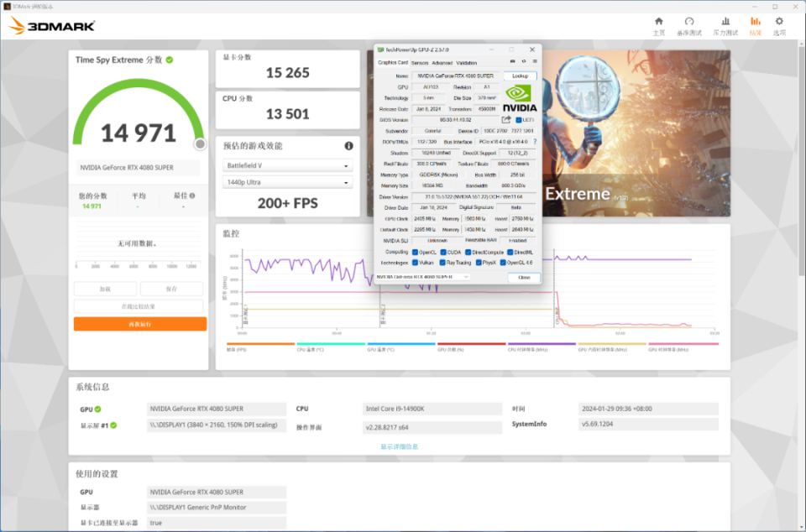Image resolution: width=806 pixels, height=532 pixels.
Task: Open the GPU selector dropdown in GPU-Z
Action: 422,277
